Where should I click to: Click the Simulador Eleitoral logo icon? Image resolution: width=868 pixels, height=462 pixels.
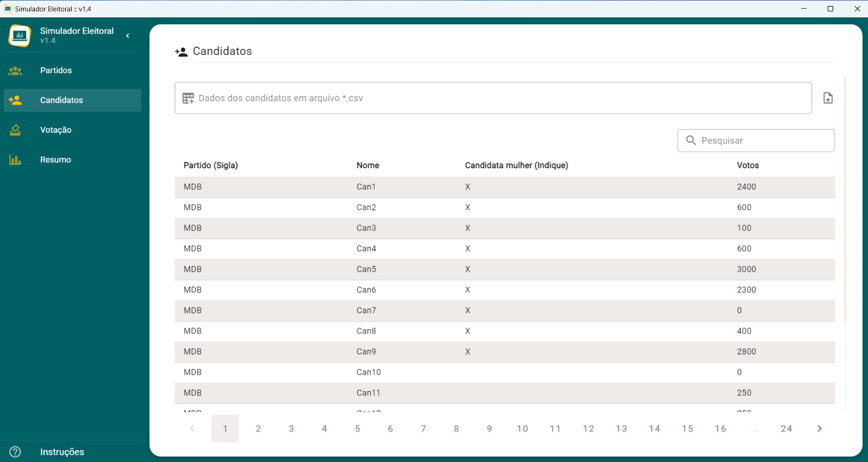pyautogui.click(x=20, y=36)
